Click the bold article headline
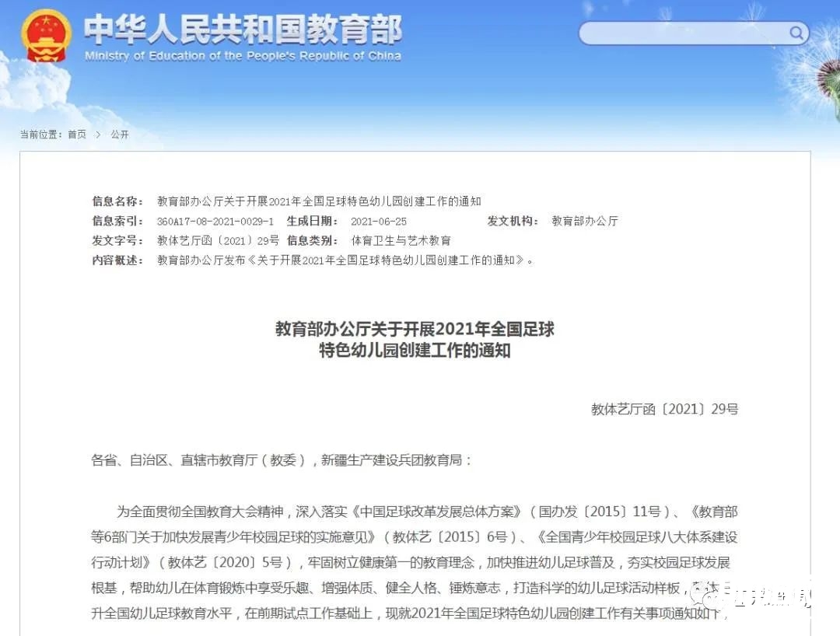 click(x=415, y=340)
